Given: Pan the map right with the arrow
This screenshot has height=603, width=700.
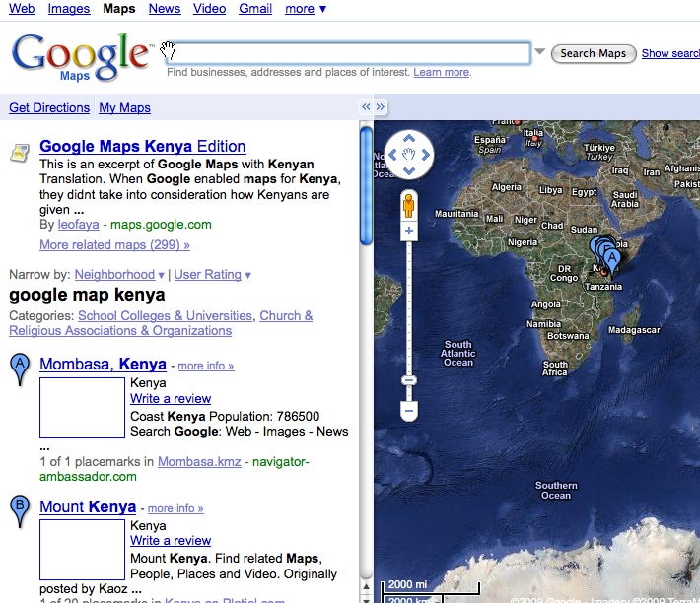Looking at the screenshot, I should 426,155.
